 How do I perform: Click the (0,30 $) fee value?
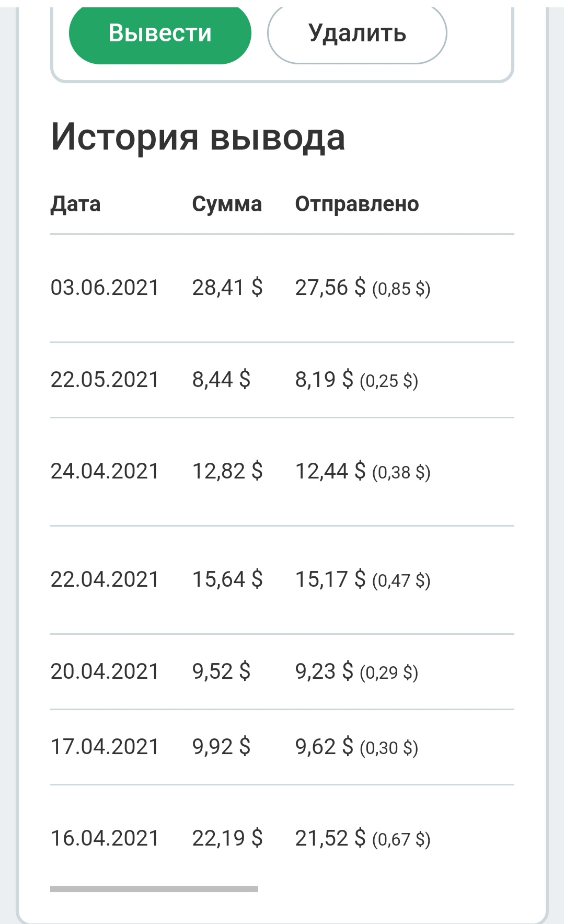pyautogui.click(x=389, y=748)
